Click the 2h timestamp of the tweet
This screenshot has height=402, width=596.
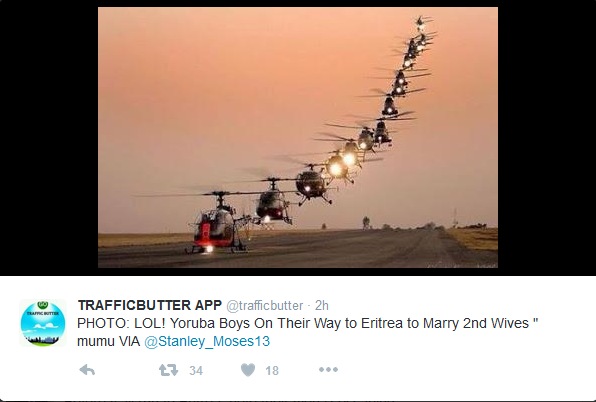point(322,305)
